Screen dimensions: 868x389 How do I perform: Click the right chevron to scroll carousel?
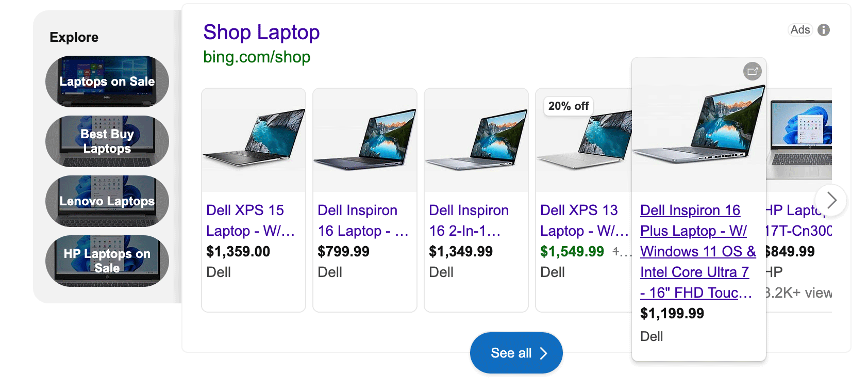[831, 200]
